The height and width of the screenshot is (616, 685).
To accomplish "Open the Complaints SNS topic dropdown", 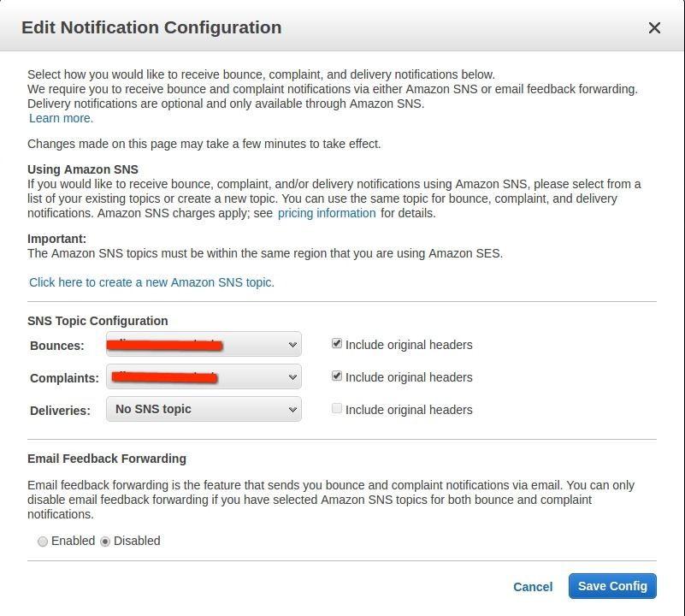I will [204, 376].
